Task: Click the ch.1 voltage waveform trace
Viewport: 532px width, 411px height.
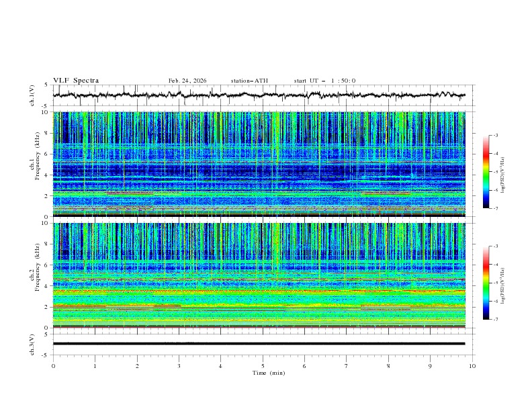Action: pyautogui.click(x=259, y=95)
